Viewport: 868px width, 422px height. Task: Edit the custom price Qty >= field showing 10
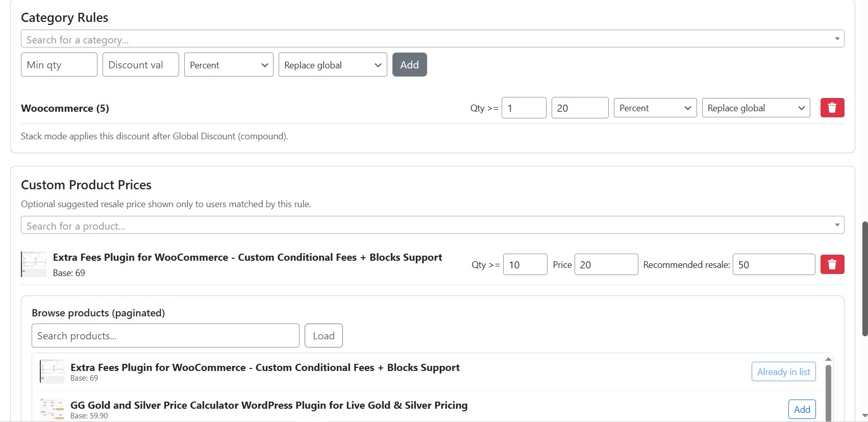click(525, 264)
